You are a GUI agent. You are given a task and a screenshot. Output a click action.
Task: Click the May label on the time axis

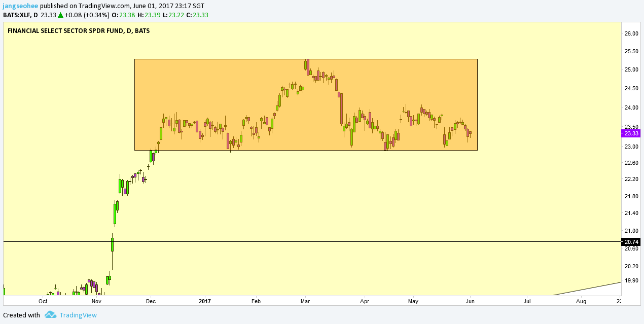click(x=413, y=301)
